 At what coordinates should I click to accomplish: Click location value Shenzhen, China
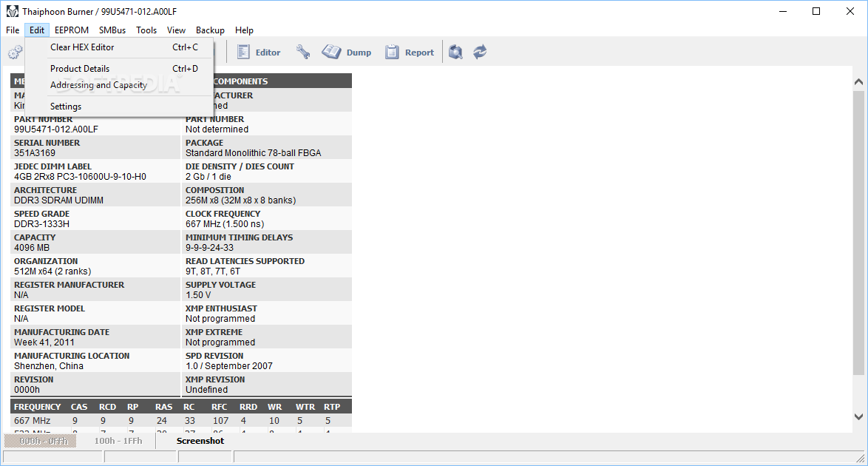pos(49,366)
